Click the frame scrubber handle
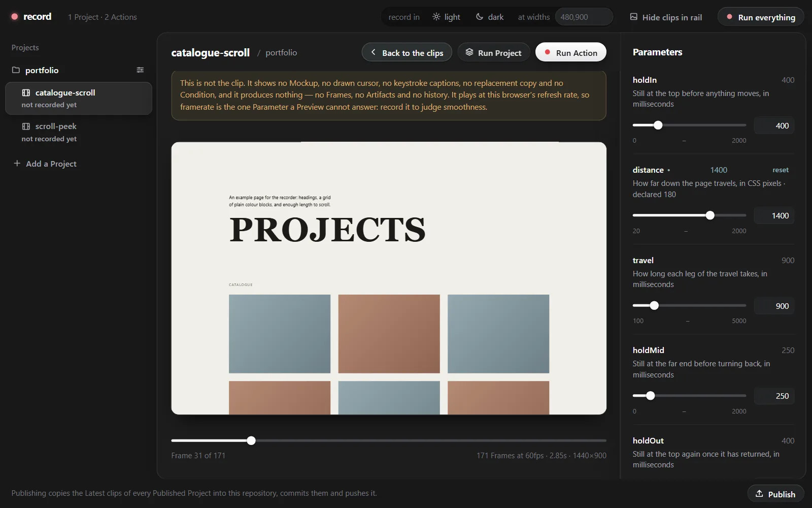Viewport: 812px width, 508px height. tap(251, 440)
